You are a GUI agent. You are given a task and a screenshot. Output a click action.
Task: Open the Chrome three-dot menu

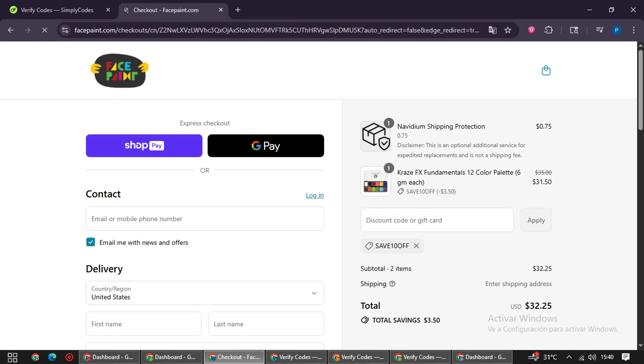634,30
